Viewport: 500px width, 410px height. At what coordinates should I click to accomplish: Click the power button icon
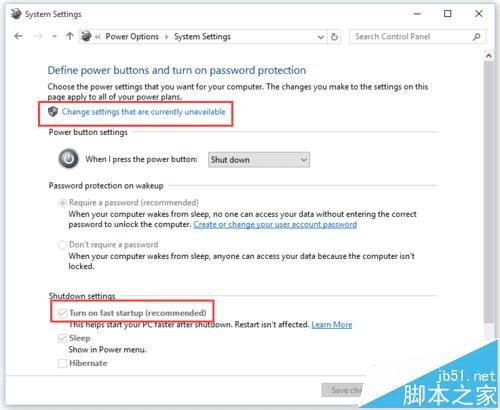click(69, 159)
